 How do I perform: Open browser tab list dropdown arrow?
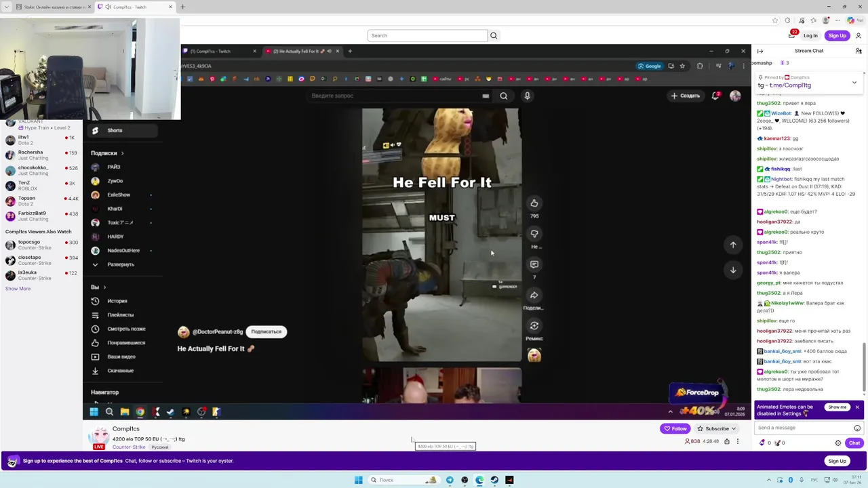(7, 7)
